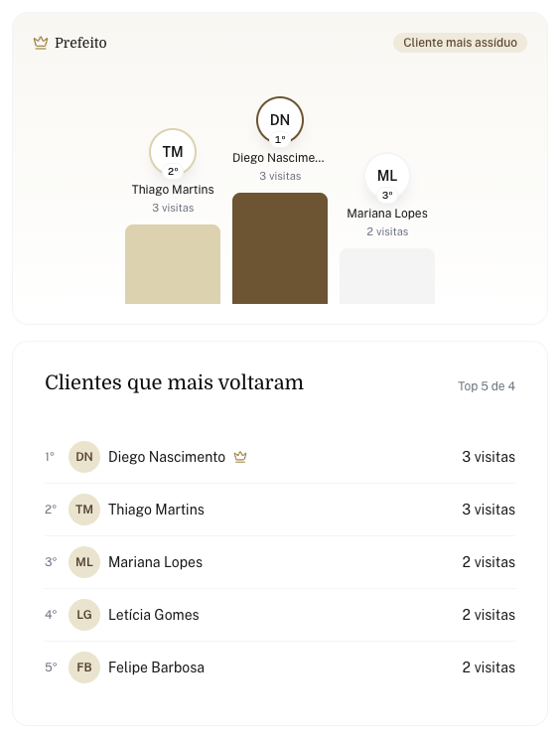Screen dimensions: 560x738
Task: Click the TM avatar in the ranking list
Action: point(84,510)
